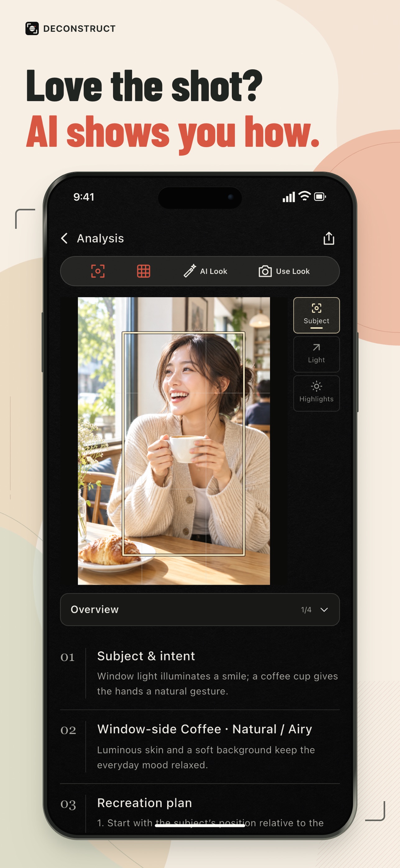Switch to the Light analysis tab
The height and width of the screenshot is (868, 400).
click(x=316, y=354)
